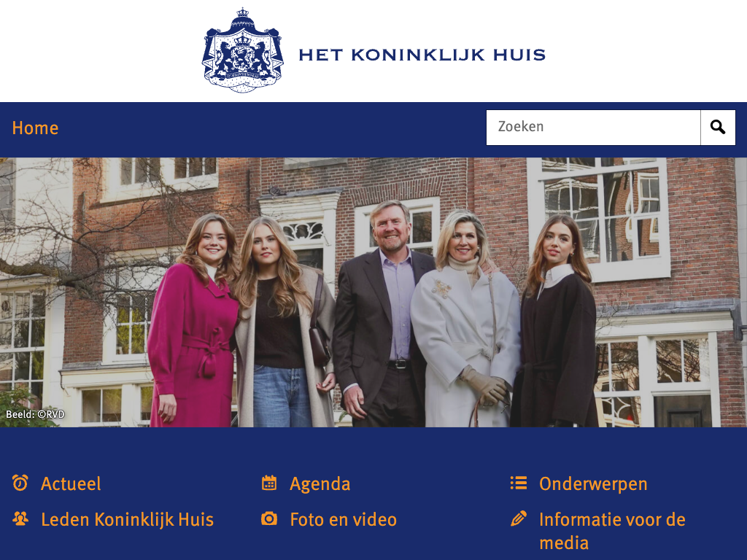
Task: Click the magnifying glass search button
Action: pyautogui.click(x=718, y=128)
